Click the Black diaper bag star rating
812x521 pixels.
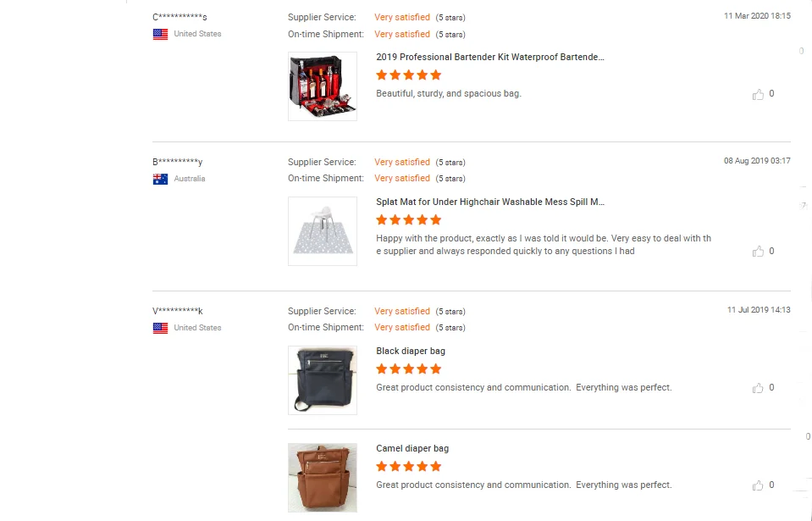(x=409, y=369)
